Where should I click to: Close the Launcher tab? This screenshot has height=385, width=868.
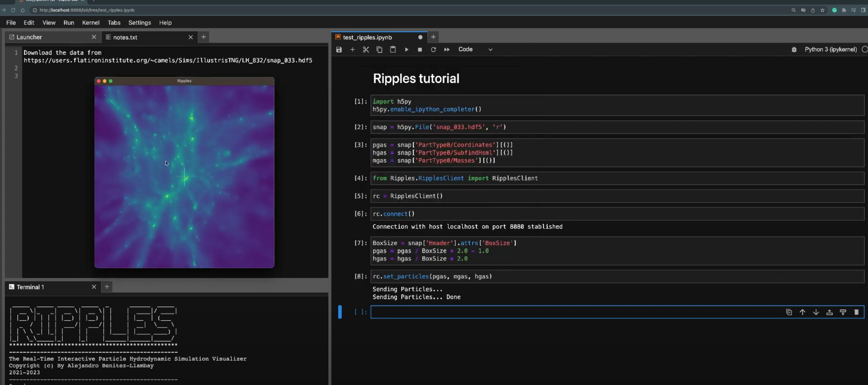point(94,37)
